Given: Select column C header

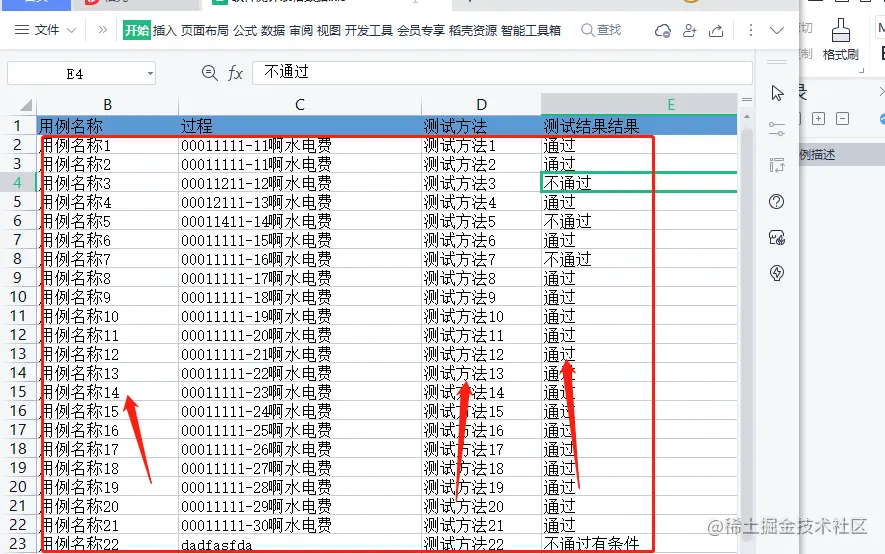Looking at the screenshot, I should [x=300, y=105].
